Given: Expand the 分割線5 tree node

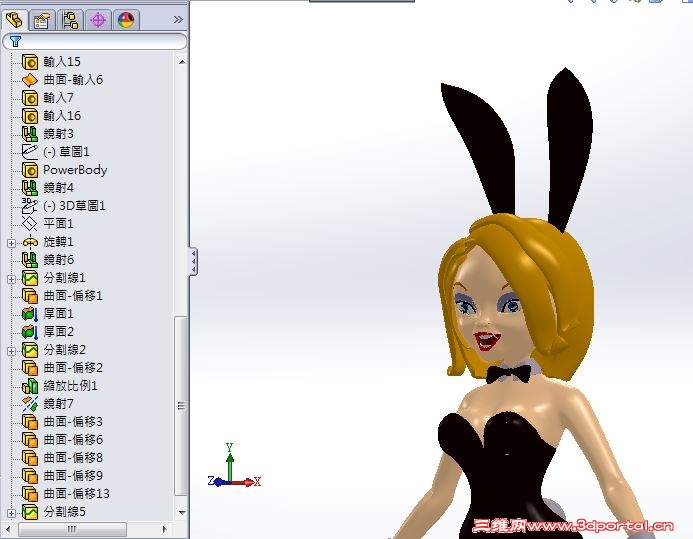Looking at the screenshot, I should click(x=11, y=513).
